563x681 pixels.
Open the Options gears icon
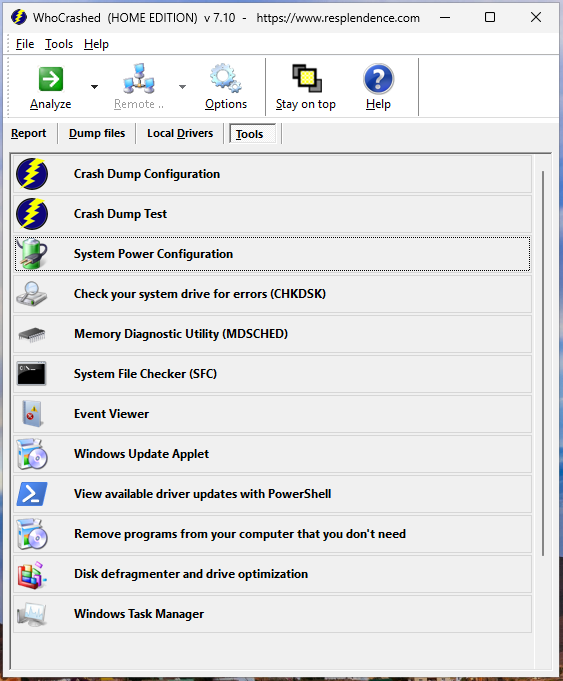[x=226, y=78]
